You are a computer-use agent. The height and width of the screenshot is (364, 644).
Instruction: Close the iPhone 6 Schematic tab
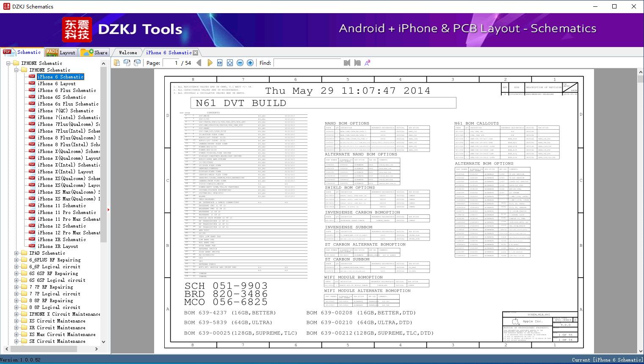click(x=196, y=53)
